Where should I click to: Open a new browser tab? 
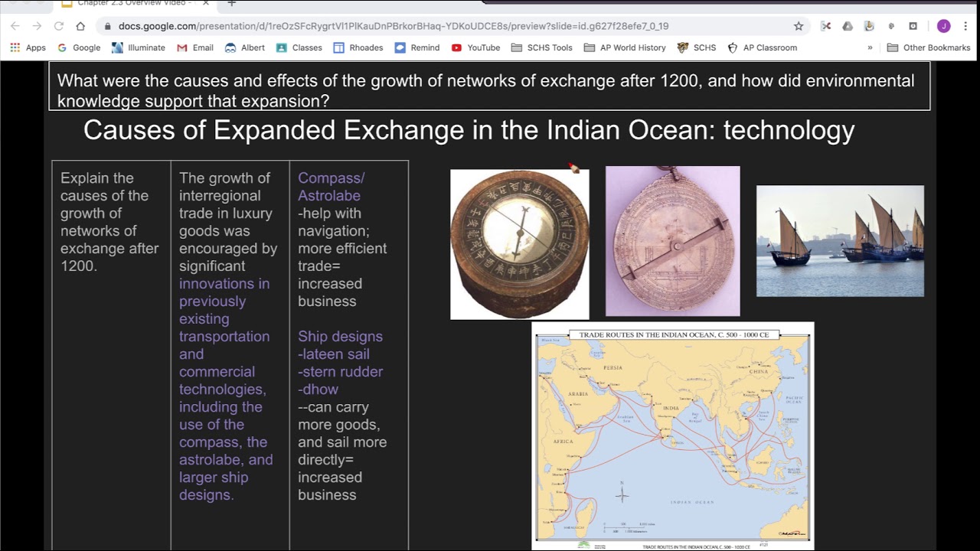point(232,3)
